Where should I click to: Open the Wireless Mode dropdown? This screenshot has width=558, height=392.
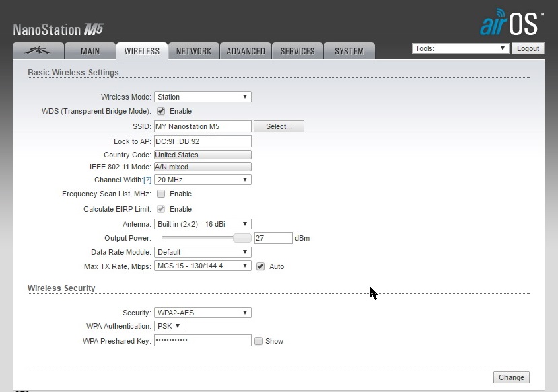point(203,97)
